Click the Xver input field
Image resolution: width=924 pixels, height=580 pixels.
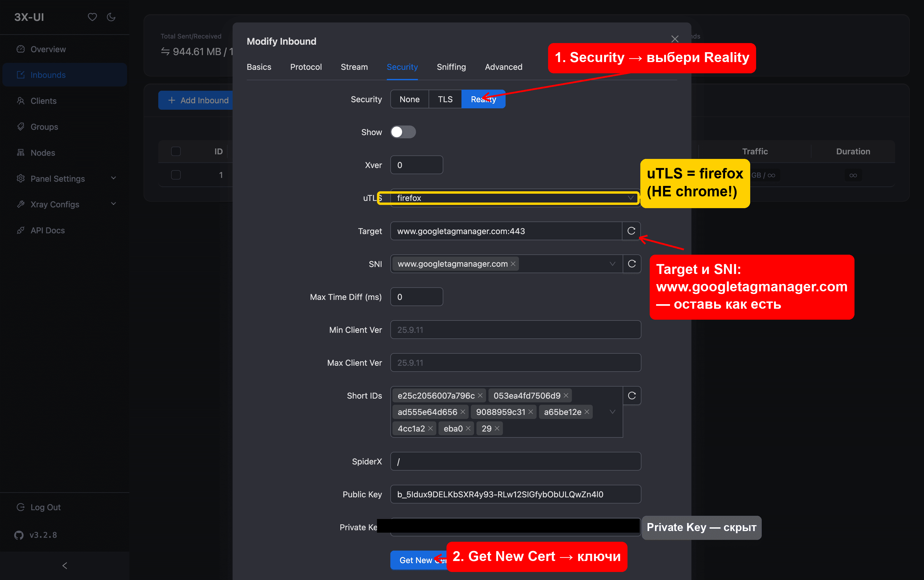[417, 165]
